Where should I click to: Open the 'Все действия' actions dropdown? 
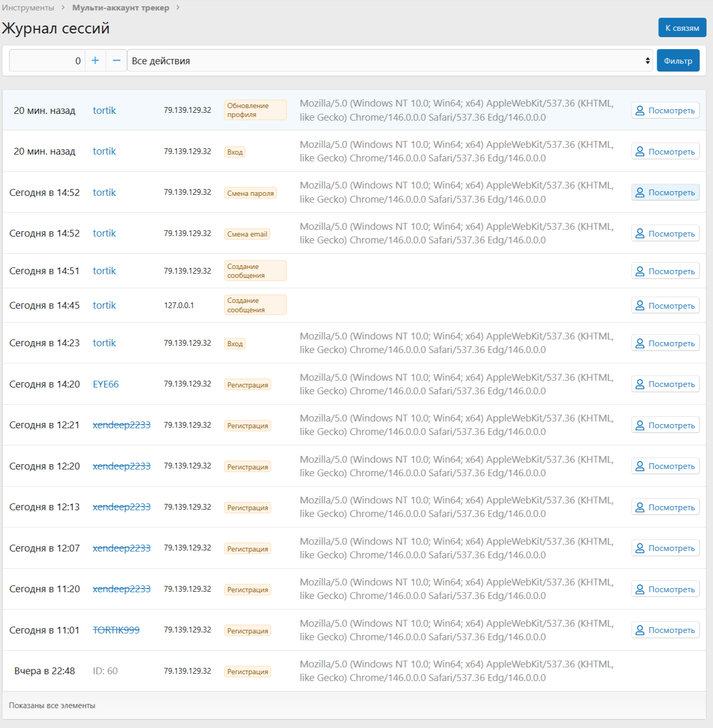click(x=390, y=61)
